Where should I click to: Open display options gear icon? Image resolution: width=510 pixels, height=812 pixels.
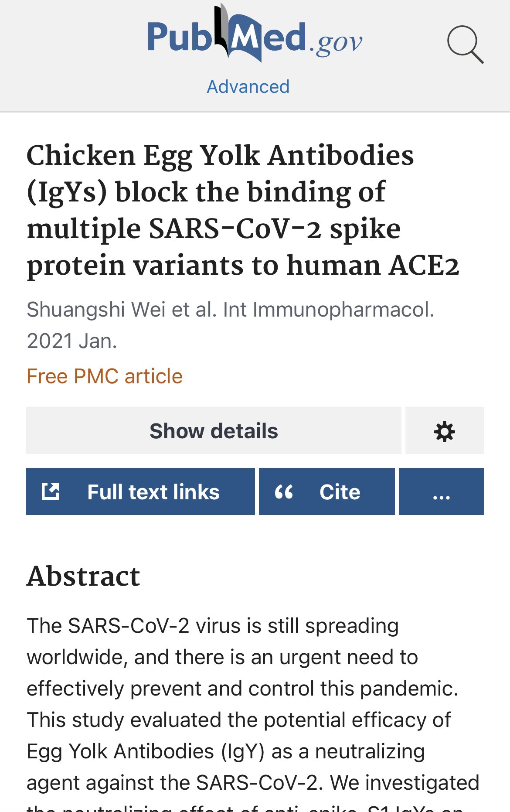coord(444,431)
